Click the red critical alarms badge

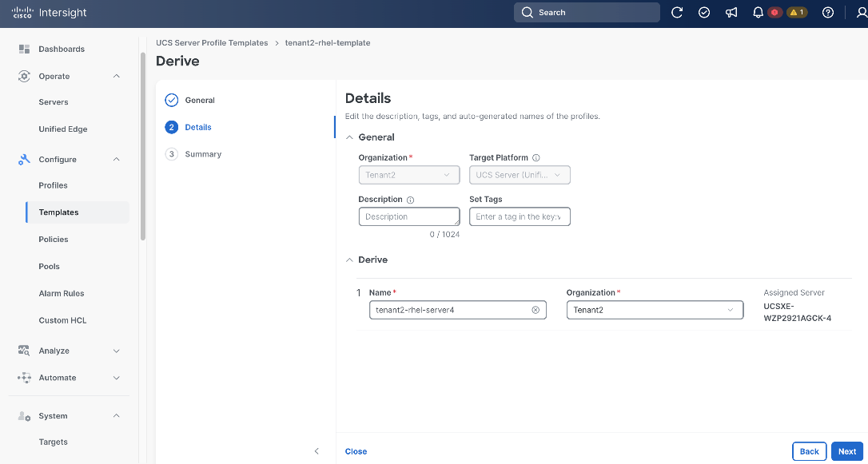click(774, 13)
